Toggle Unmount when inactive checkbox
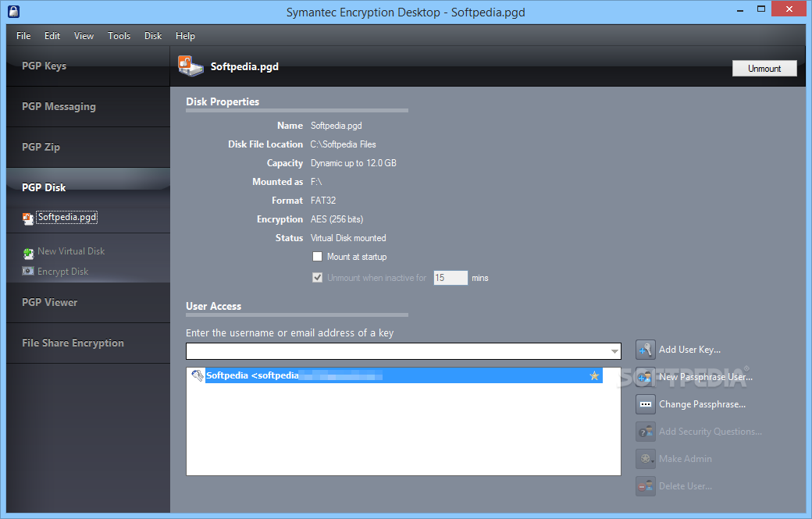Viewport: 812px width, 519px height. click(318, 278)
